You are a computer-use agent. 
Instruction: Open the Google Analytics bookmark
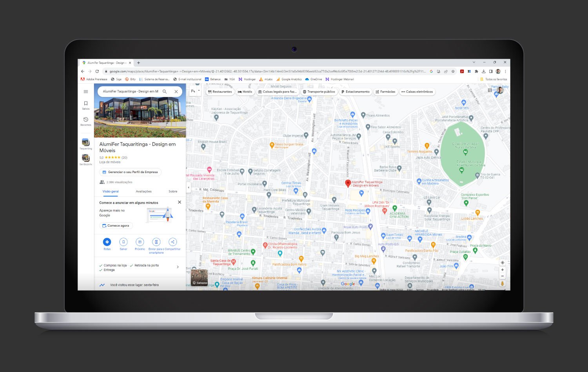click(289, 79)
